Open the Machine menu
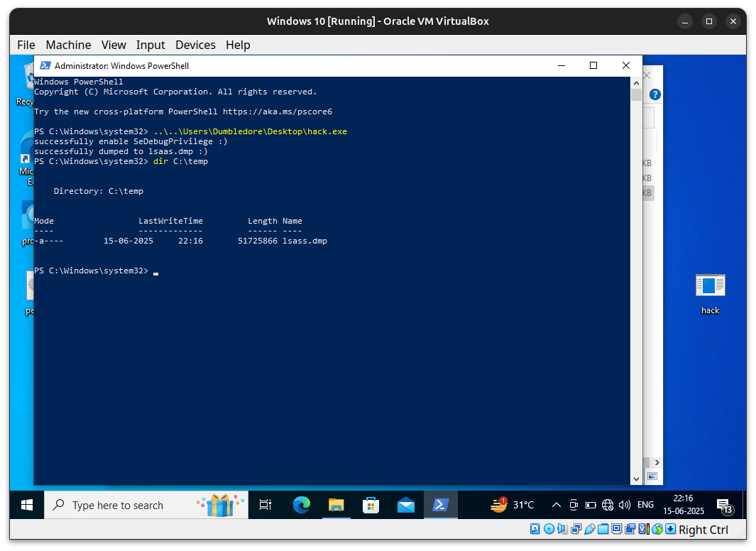 68,45
